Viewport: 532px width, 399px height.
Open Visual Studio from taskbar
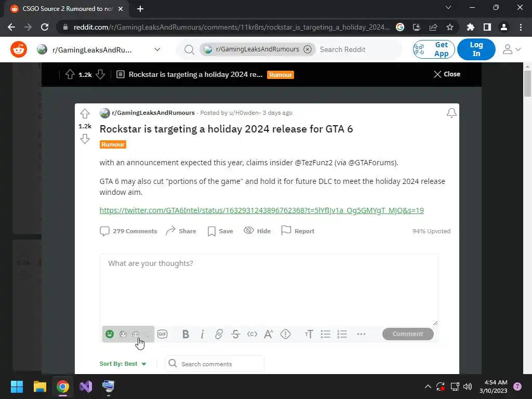point(86,387)
